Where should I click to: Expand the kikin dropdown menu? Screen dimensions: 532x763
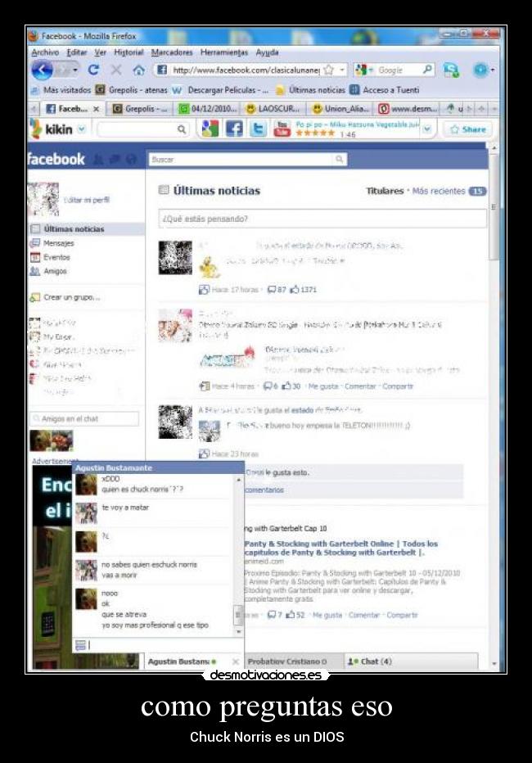click(81, 129)
